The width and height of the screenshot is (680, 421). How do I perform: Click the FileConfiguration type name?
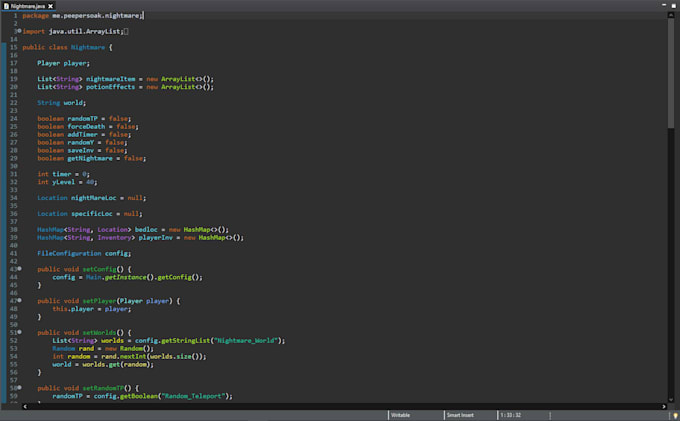69,253
